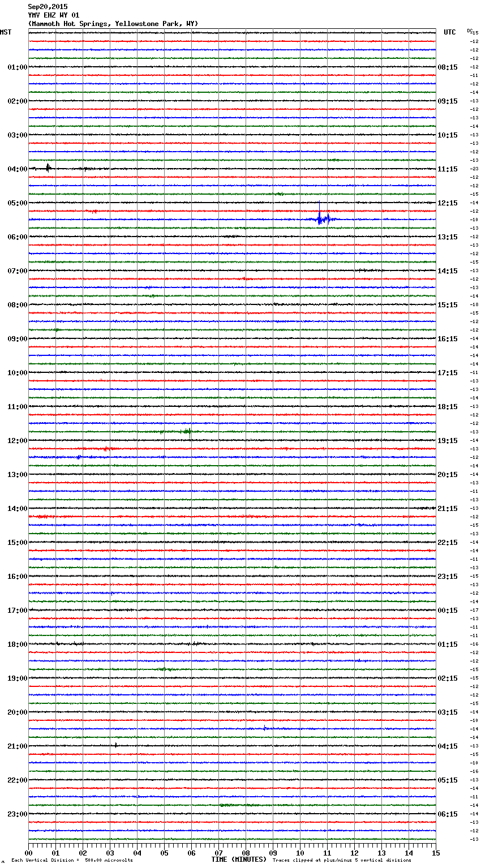481x868 pixels.
Task: Click the 17:15 UTC time label
Action: tap(448, 373)
